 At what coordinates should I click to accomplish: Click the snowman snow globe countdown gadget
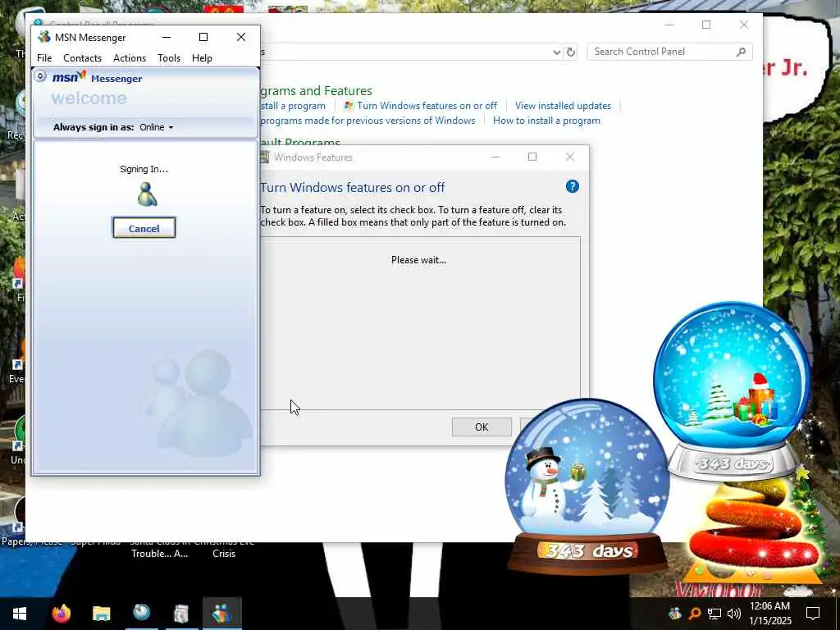(x=587, y=486)
